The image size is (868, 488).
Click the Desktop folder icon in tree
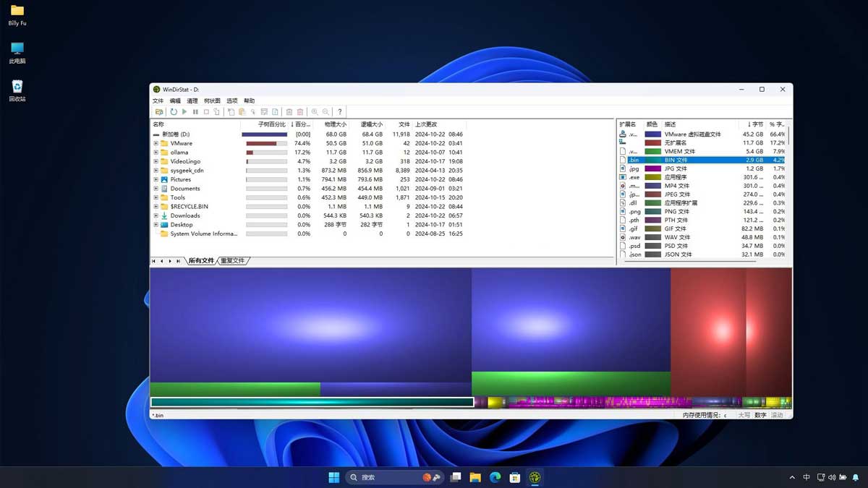(x=164, y=225)
